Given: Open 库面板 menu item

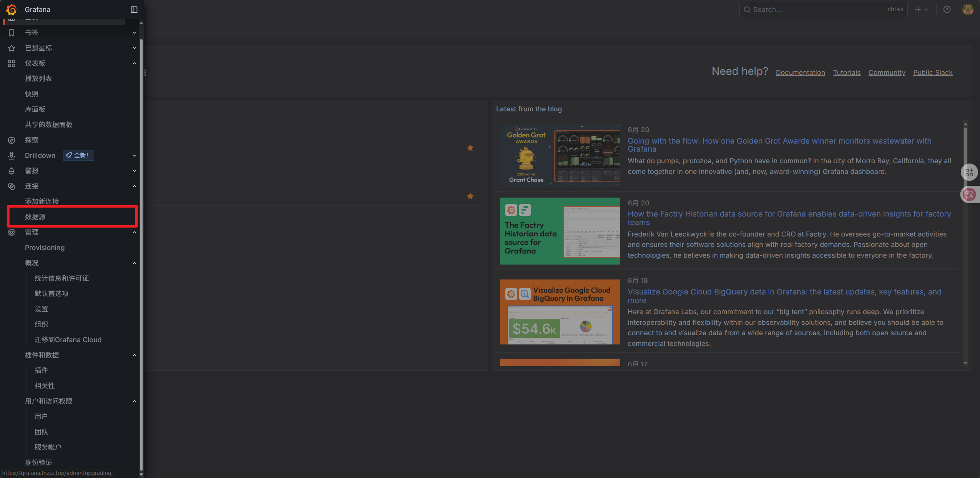Looking at the screenshot, I should [x=35, y=109].
